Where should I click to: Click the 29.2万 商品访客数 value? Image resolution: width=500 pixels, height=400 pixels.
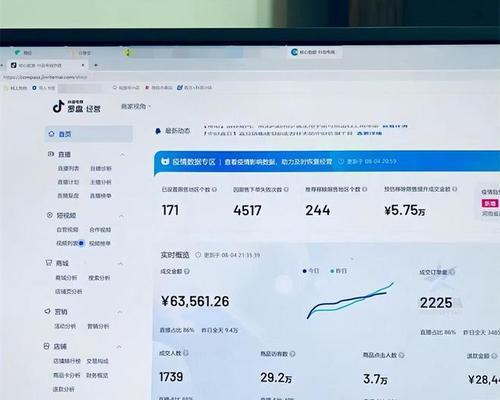(276, 378)
